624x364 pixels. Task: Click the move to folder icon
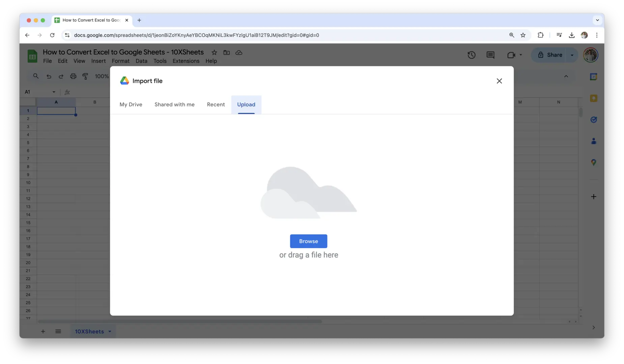[x=226, y=53]
